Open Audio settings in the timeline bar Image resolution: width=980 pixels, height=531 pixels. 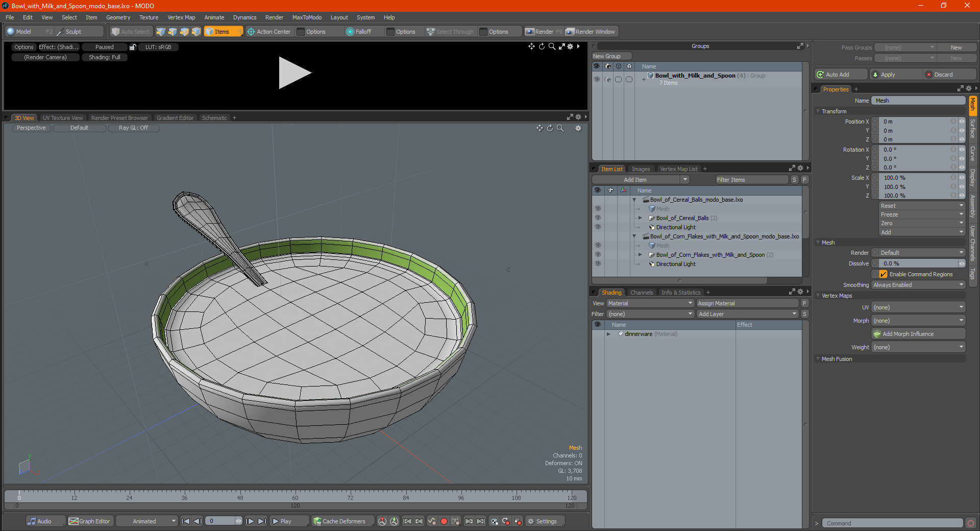(45, 521)
